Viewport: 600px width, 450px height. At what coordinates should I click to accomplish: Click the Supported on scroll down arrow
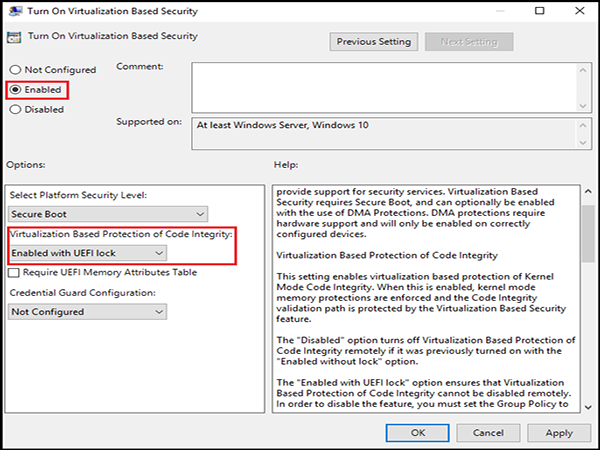[x=583, y=142]
